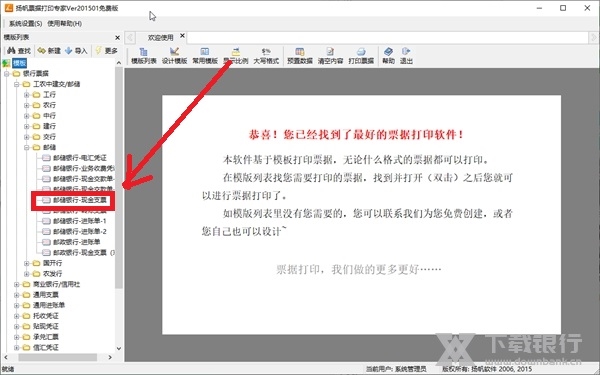The image size is (600, 375).
Task: Switch to the 欢迎使用 tab
Action: (x=160, y=38)
